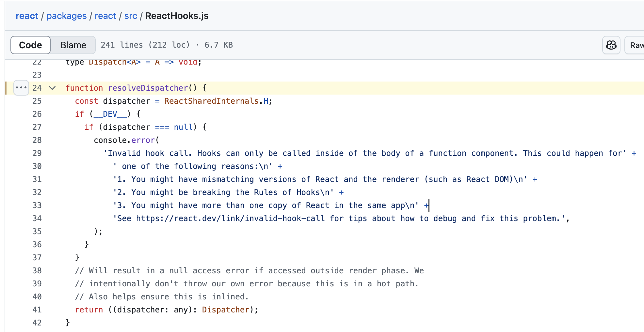The width and height of the screenshot is (644, 332).
Task: Click the invalid-hook-call URL on line 34
Action: (x=231, y=219)
